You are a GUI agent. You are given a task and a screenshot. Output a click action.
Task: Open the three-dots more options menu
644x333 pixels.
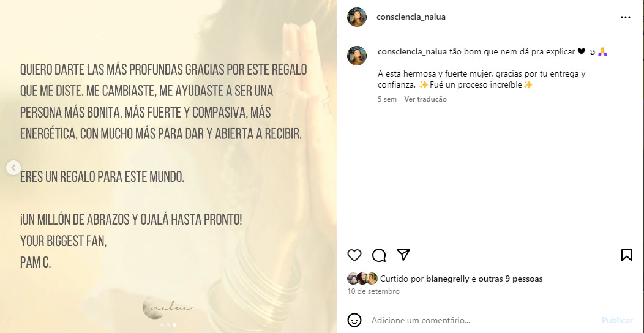(x=625, y=17)
